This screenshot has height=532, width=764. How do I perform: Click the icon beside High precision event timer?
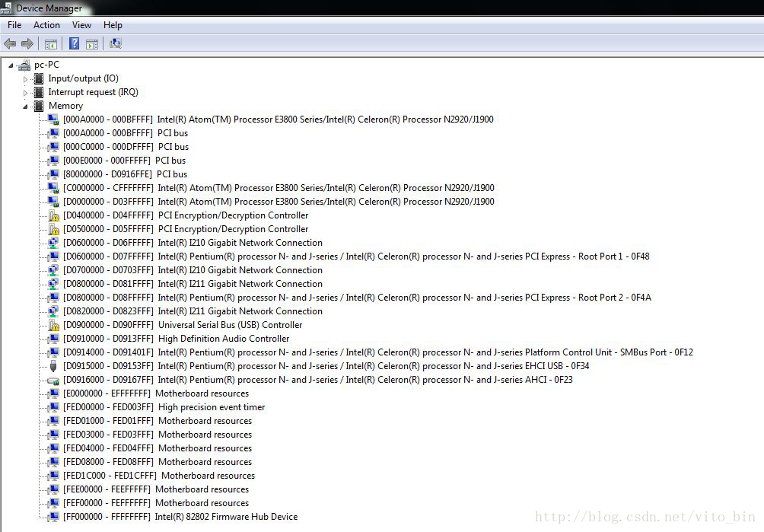[x=53, y=407]
